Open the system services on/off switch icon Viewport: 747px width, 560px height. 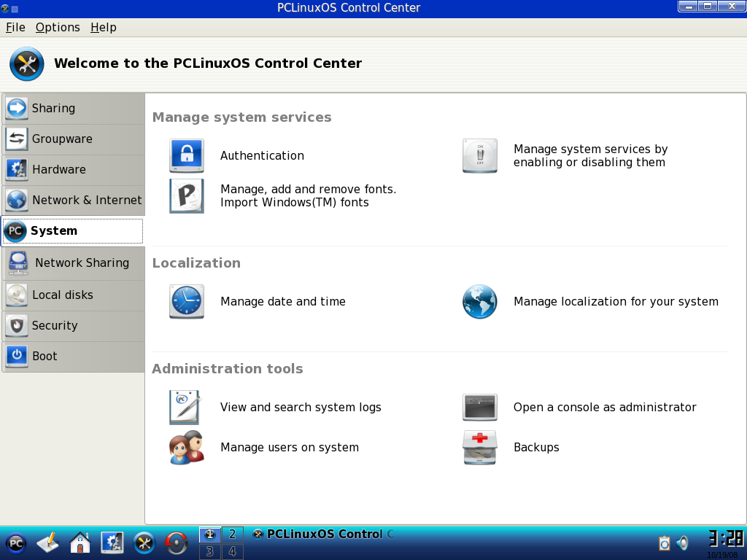coord(480,156)
